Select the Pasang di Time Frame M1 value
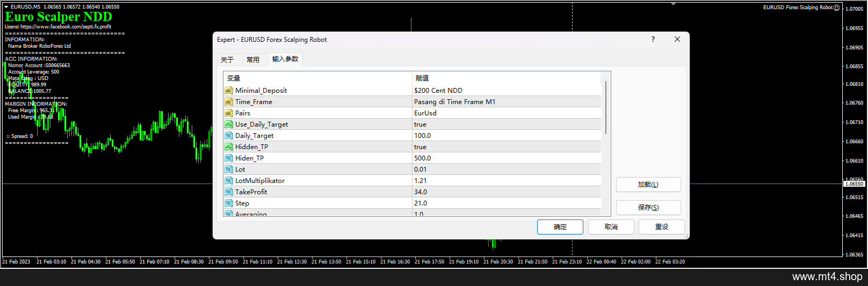 (507, 102)
